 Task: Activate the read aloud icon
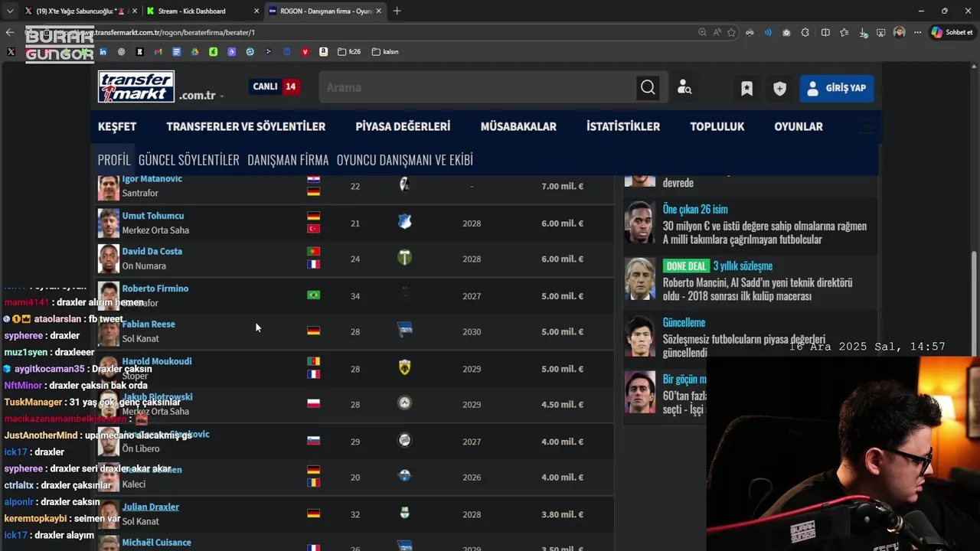(717, 32)
